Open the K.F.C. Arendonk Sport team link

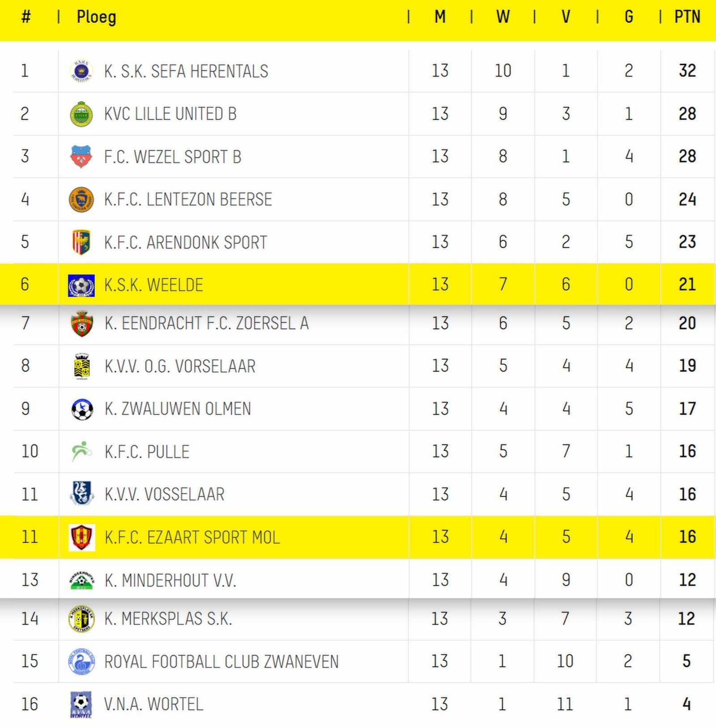tap(186, 243)
